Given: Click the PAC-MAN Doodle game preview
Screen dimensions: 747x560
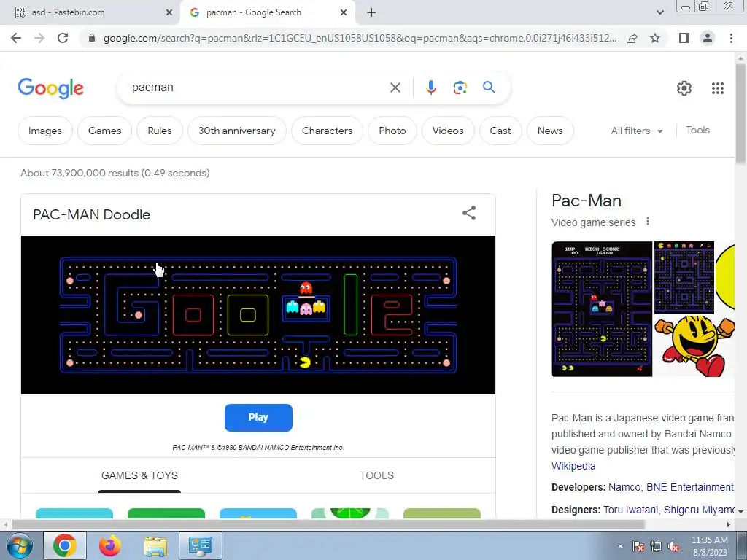Looking at the screenshot, I should point(258,315).
